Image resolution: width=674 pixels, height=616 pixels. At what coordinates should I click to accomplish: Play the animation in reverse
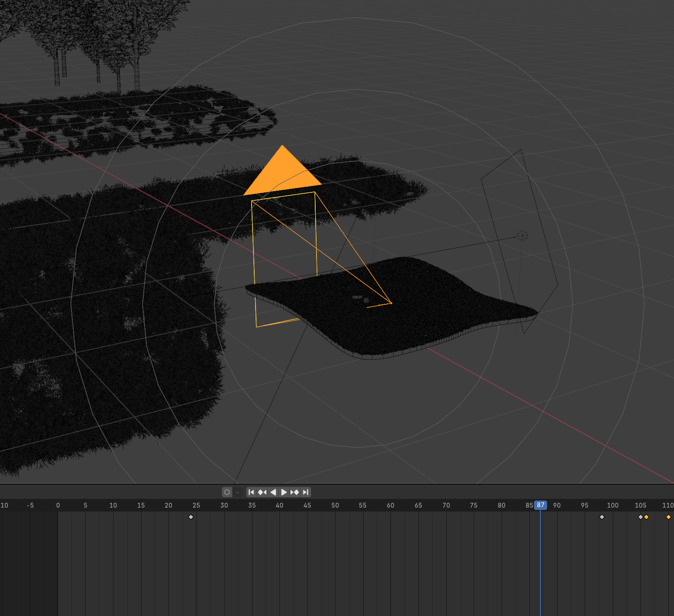pos(273,492)
